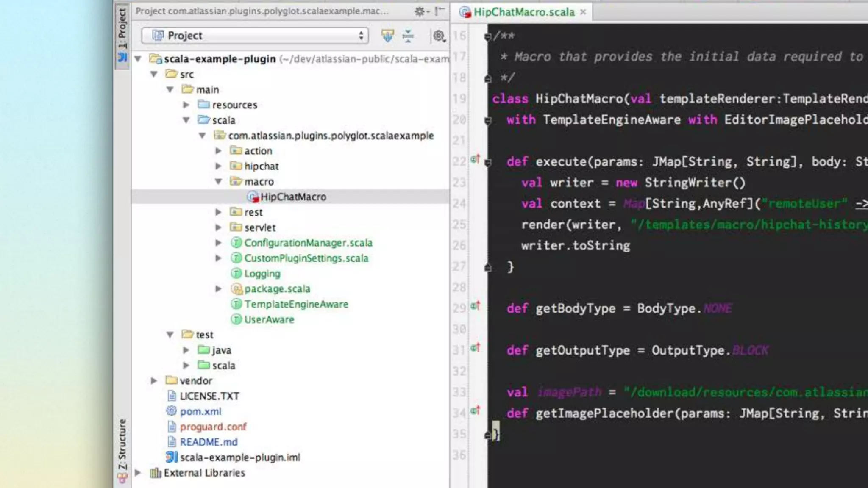Click the Scroll from Source icon
The height and width of the screenshot is (488, 868).
tap(387, 36)
